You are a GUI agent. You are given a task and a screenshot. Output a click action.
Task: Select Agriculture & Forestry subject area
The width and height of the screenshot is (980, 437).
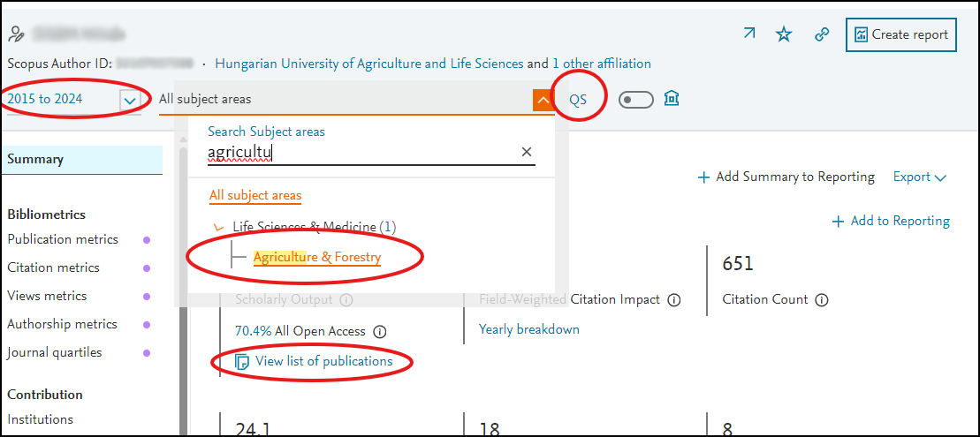317,257
